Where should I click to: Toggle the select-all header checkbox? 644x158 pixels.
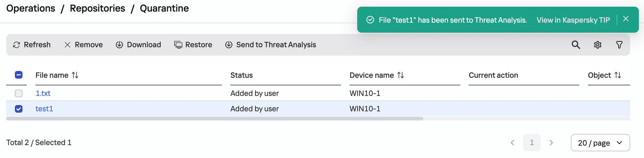(x=19, y=75)
